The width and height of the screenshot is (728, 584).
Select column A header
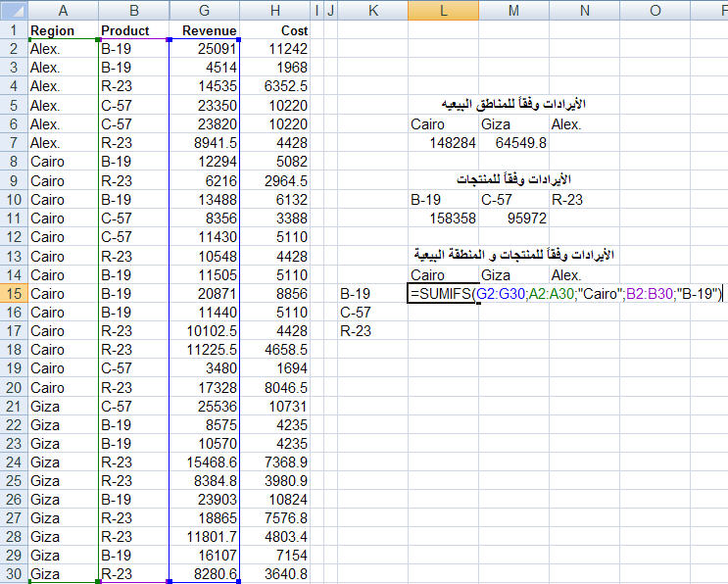coord(63,10)
